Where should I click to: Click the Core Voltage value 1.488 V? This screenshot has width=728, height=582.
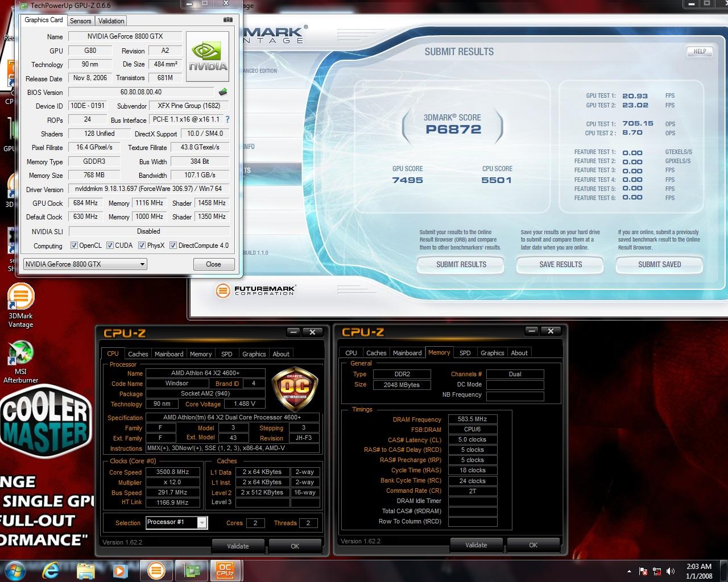pyautogui.click(x=245, y=404)
